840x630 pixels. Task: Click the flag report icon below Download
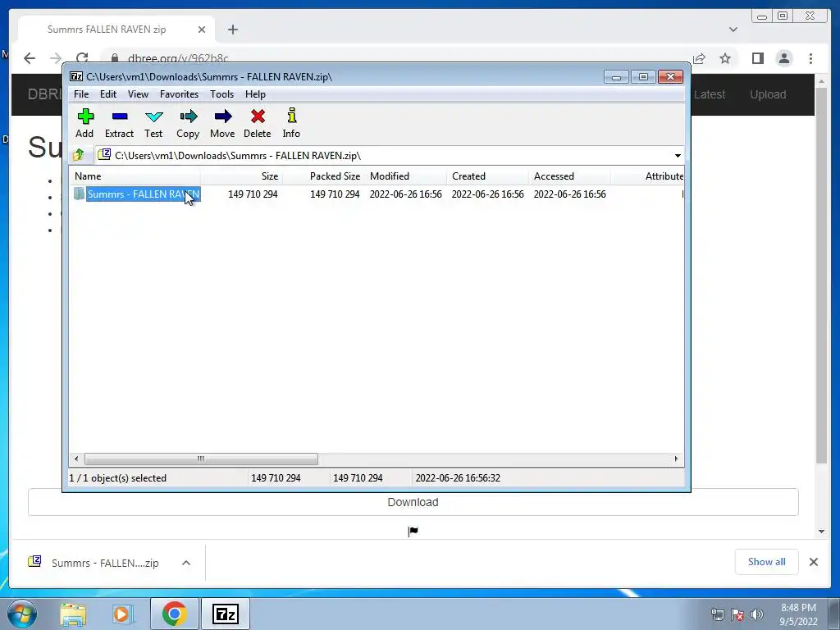pyautogui.click(x=413, y=532)
